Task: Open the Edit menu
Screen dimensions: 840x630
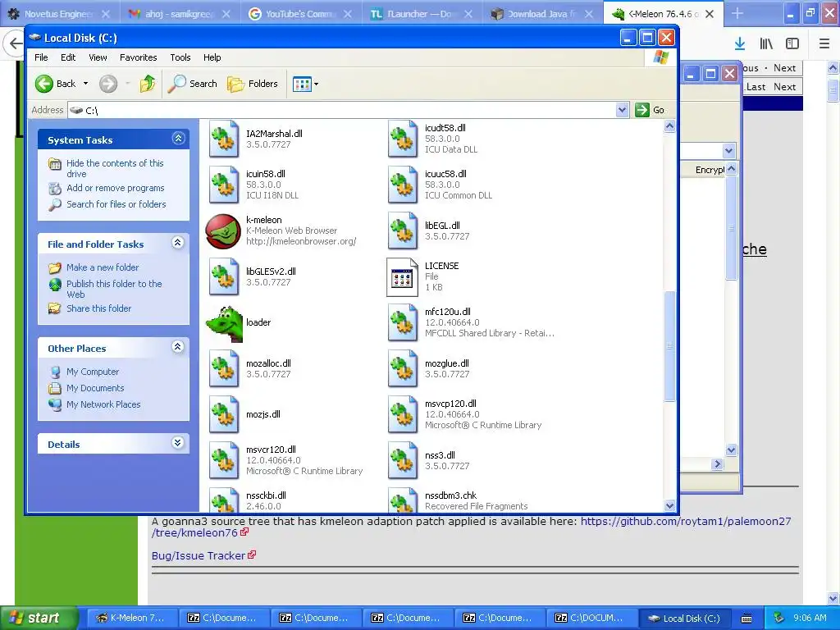Action: coord(68,57)
